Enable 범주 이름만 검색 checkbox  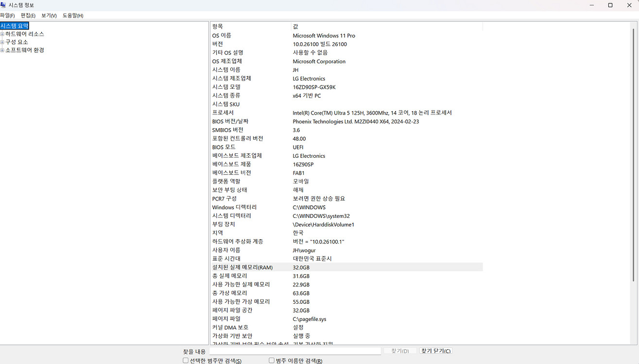[271, 360]
